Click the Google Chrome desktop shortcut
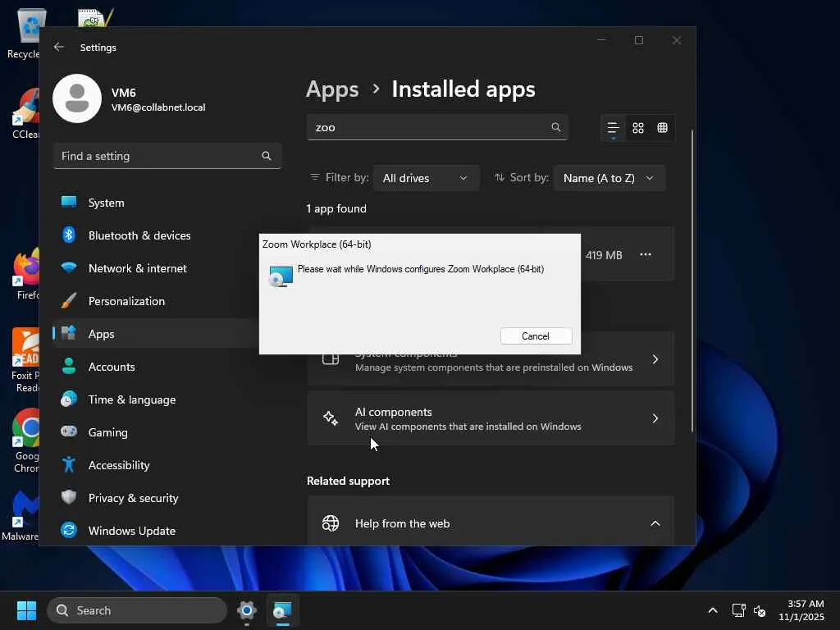Screen dimensions: 840x630 (25, 441)
